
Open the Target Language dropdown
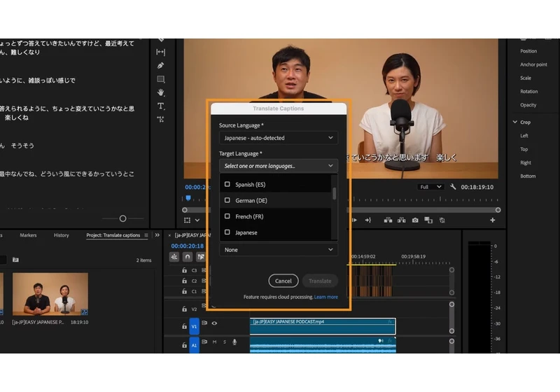(278, 166)
